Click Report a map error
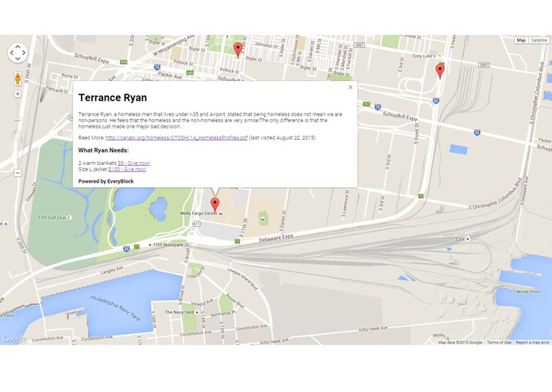Screen dimensions: 552x392 pos(533,342)
